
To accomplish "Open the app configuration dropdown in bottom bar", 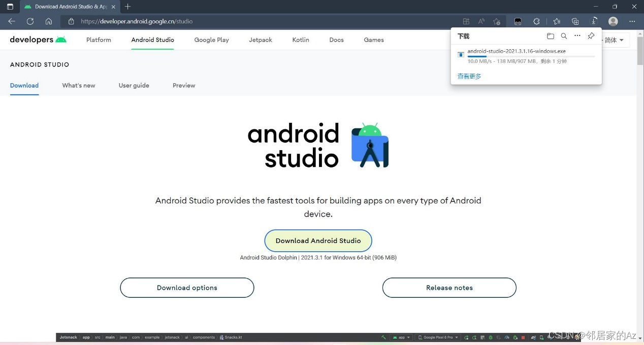I will [x=401, y=337].
